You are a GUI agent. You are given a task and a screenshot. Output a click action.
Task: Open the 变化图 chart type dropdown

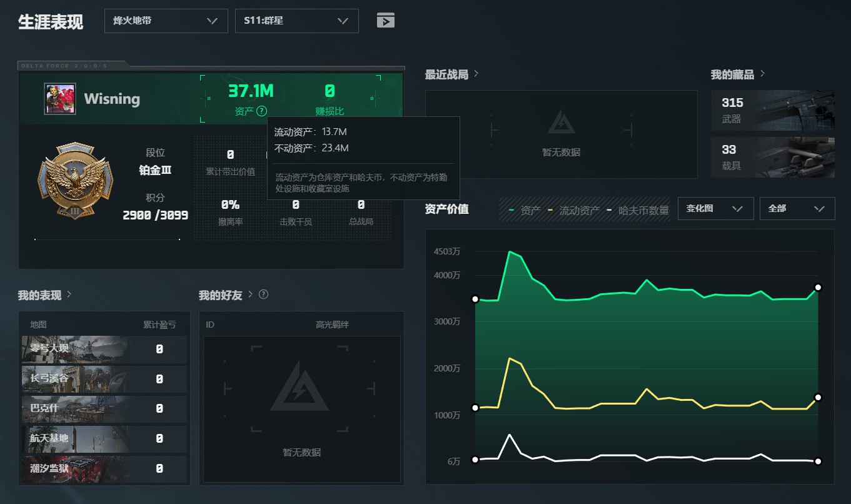click(715, 209)
